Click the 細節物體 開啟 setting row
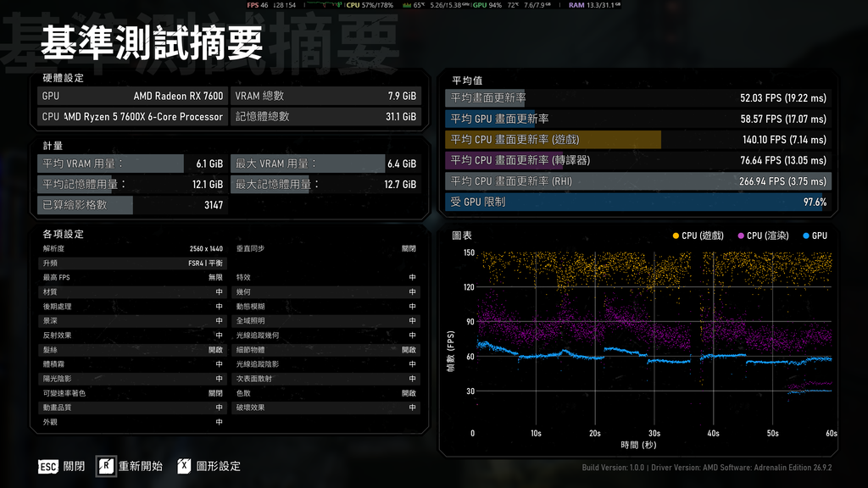Image resolution: width=868 pixels, height=488 pixels. coord(325,350)
